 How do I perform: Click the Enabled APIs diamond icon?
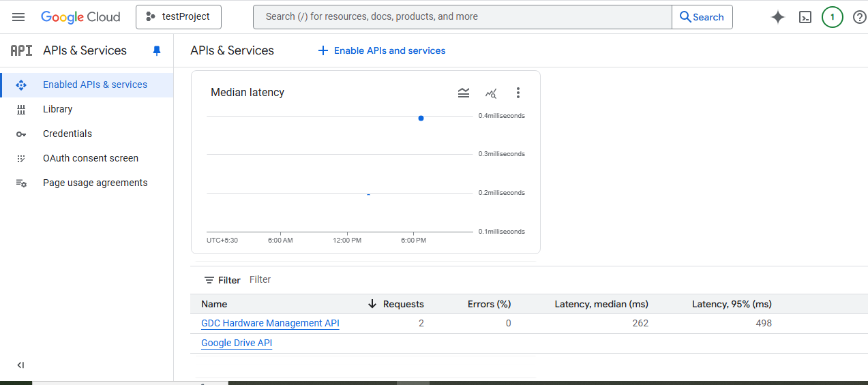(x=21, y=85)
